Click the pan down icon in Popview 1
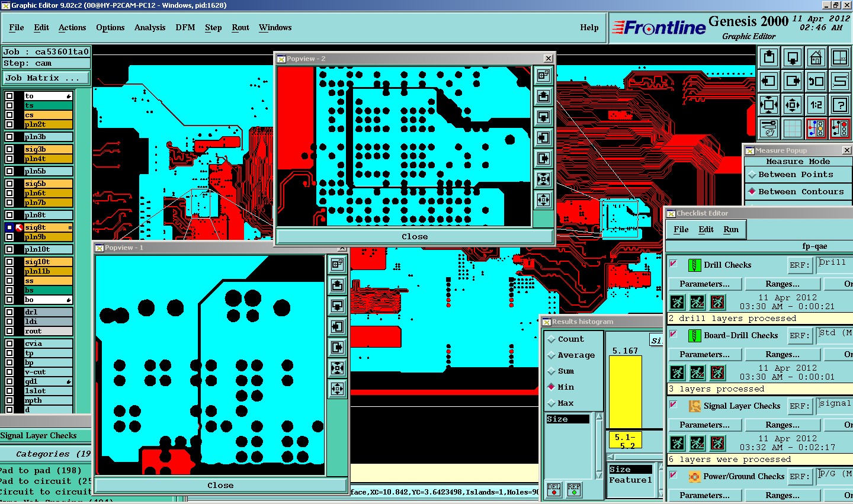Image resolution: width=853 pixels, height=504 pixels. [337, 306]
